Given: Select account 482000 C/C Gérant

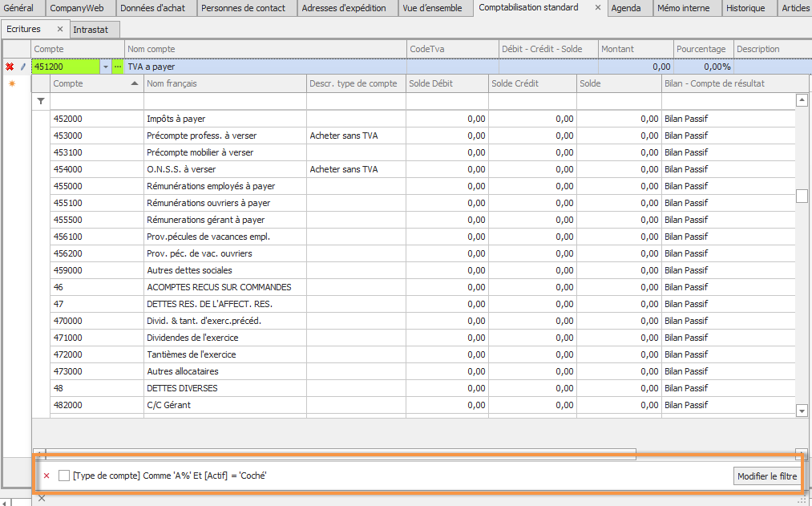Looking at the screenshot, I should coord(422,405).
